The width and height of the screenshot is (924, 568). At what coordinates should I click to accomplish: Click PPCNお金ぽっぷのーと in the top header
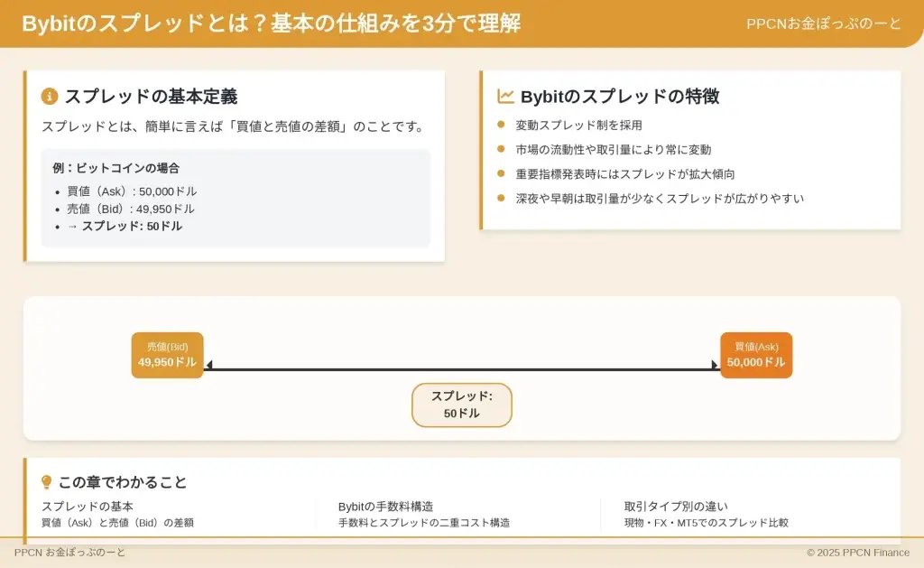point(824,23)
